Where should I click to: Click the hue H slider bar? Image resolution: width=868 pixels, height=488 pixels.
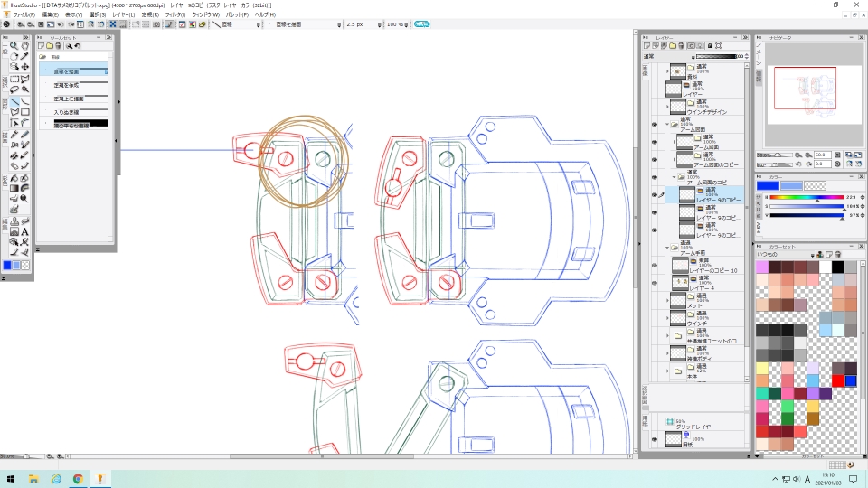[x=807, y=197]
